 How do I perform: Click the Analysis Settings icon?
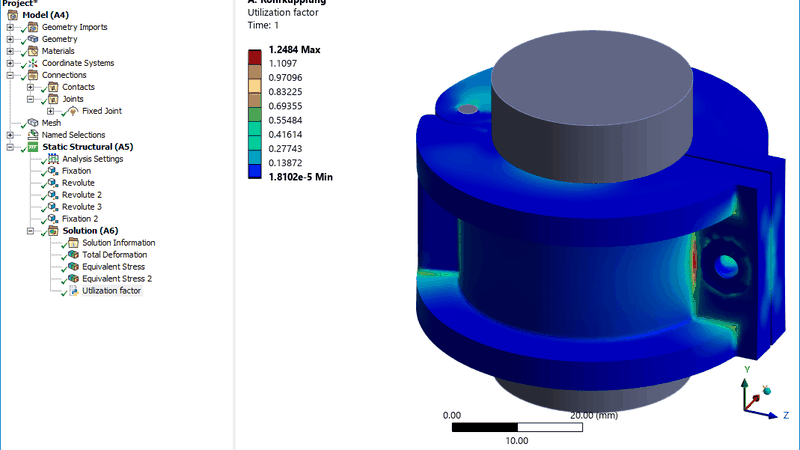click(x=53, y=159)
